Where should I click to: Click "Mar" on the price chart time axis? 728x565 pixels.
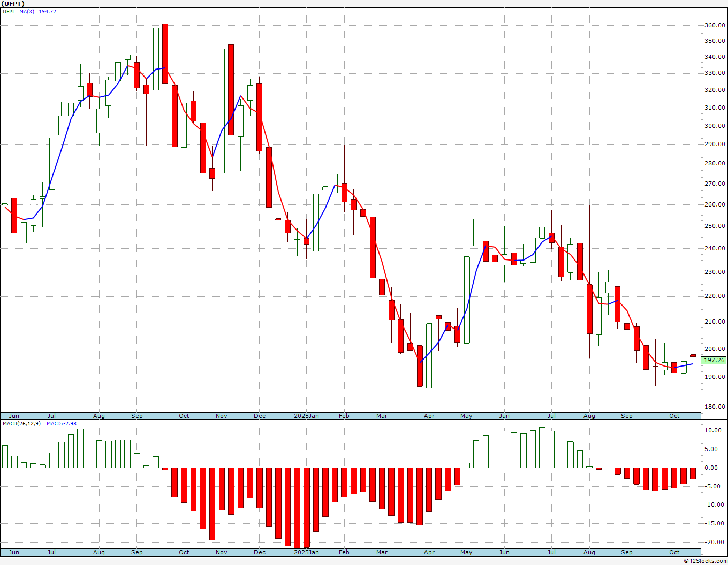coord(382,416)
